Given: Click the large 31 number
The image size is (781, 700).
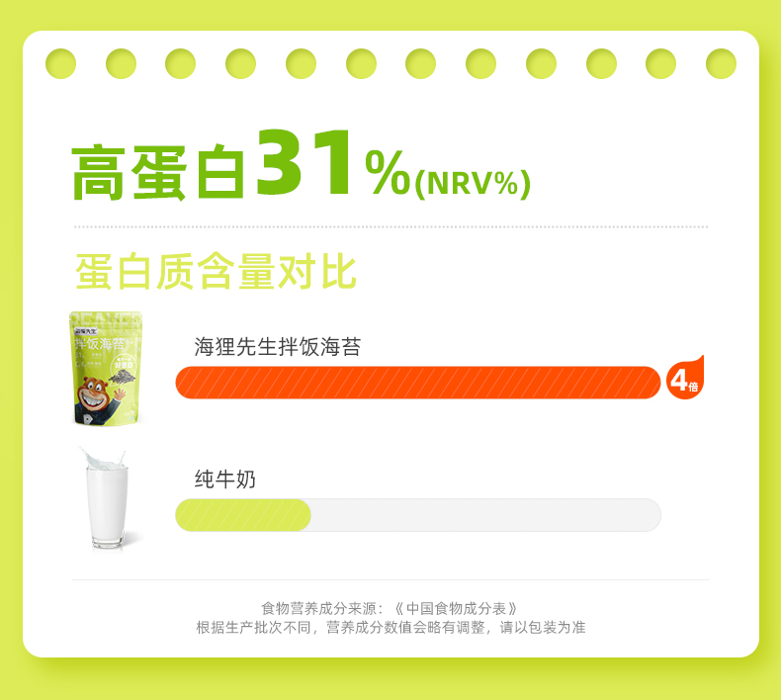Looking at the screenshot, I should (x=304, y=162).
